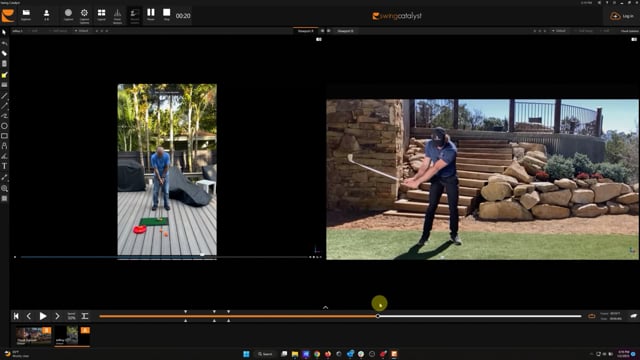Viewport: 640px width, 360px height.
Task: Click the taskbar Search box
Action: pyautogui.click(x=265, y=354)
